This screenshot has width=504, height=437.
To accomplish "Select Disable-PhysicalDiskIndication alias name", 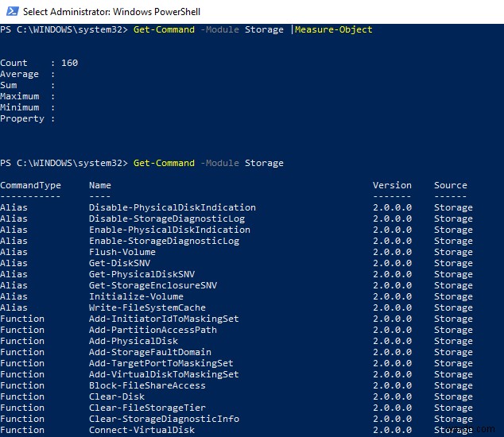I will point(173,207).
